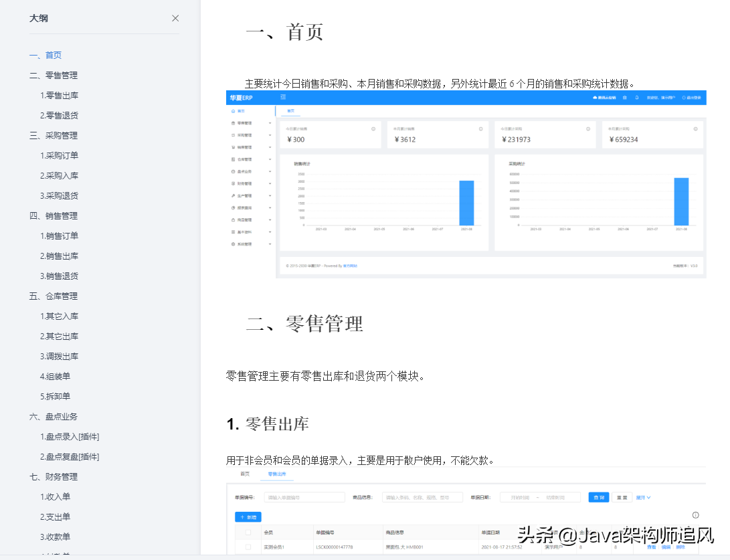Select the 零售管理 sidebar icon
This screenshot has height=560, width=730.
(233, 122)
